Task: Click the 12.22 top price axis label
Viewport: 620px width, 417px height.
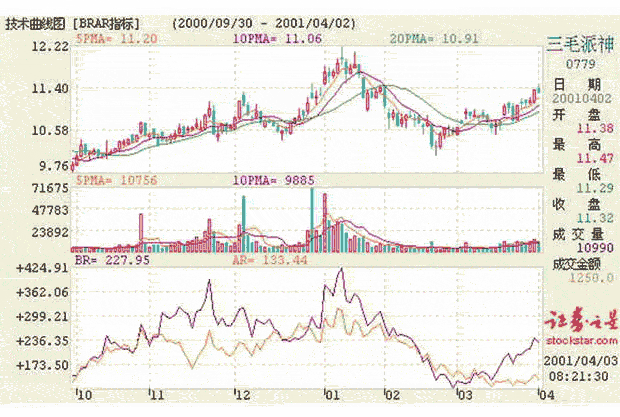Action: point(49,47)
